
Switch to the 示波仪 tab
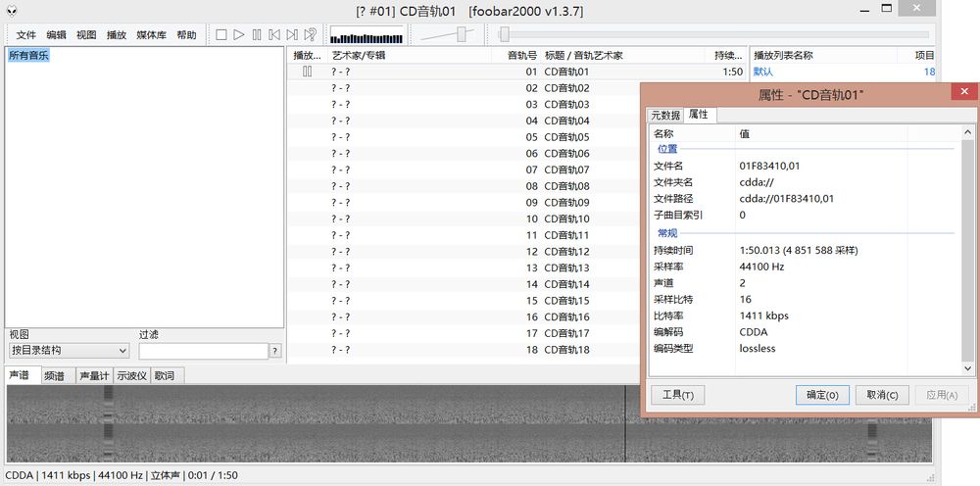click(132, 376)
